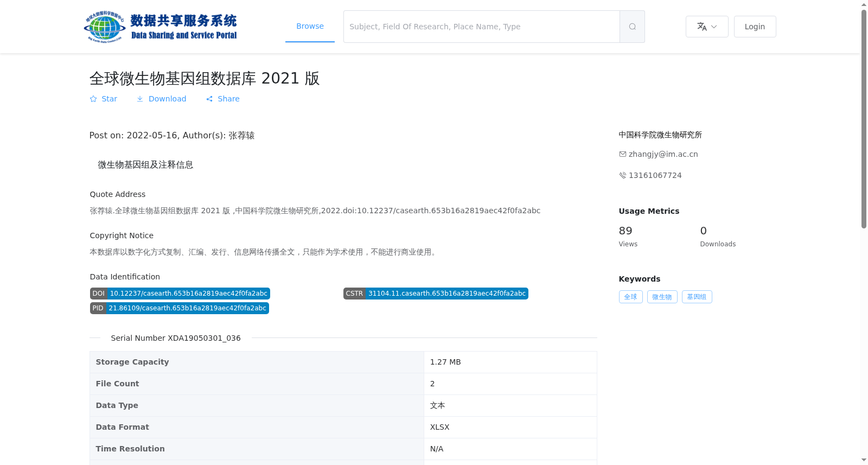Click the copyright notice paragraph
Viewport: 868px width, 465px height.
[x=264, y=252]
